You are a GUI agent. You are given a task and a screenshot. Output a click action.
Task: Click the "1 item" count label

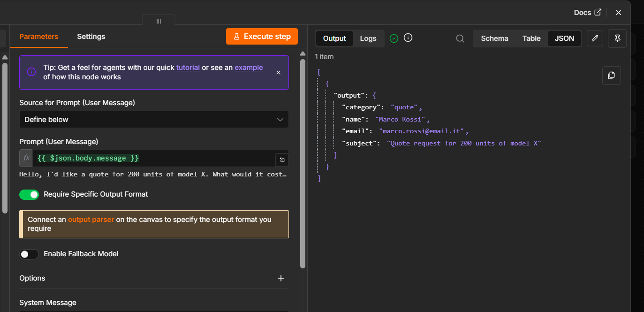coord(324,57)
